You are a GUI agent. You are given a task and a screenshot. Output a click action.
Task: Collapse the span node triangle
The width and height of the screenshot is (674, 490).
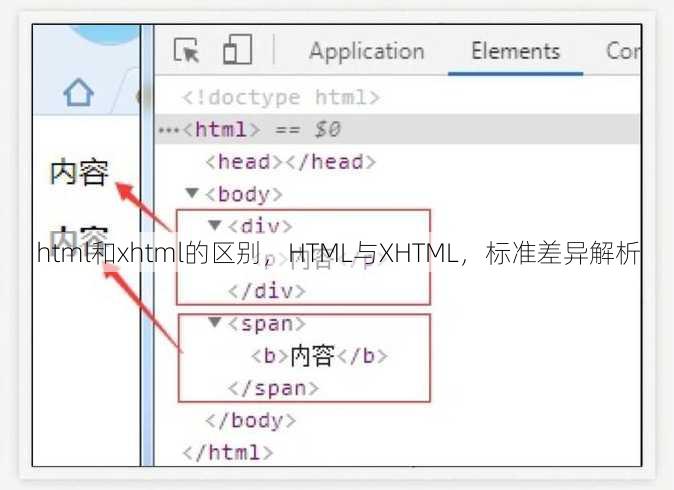[214, 322]
